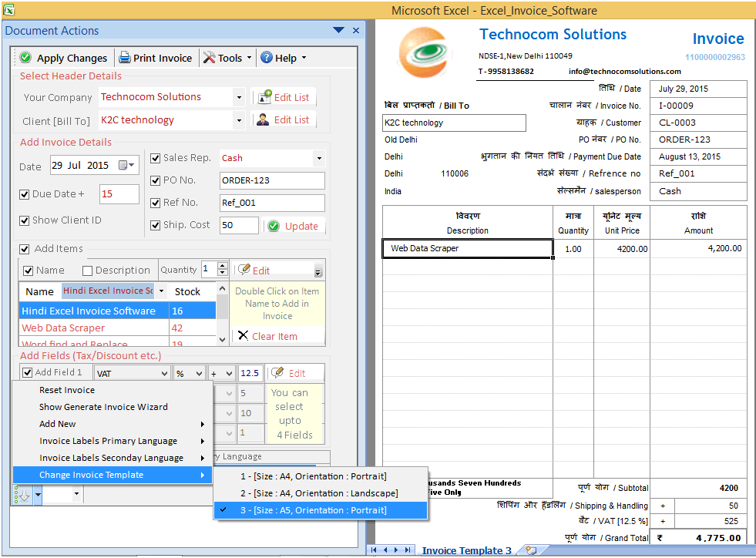Screen dimensions: 756x558
Task: Expand the Client [Bill To] company dropdown
Action: click(239, 120)
